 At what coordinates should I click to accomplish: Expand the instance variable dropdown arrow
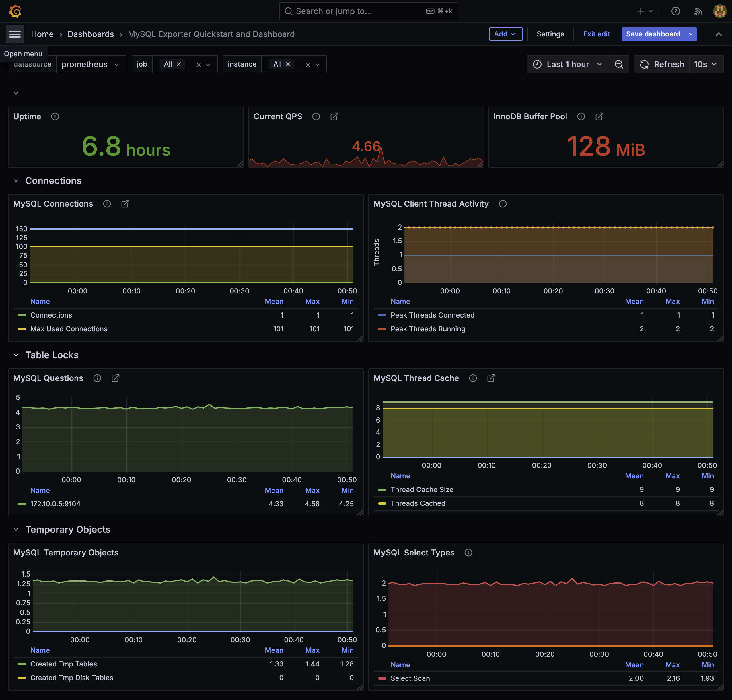click(x=317, y=65)
